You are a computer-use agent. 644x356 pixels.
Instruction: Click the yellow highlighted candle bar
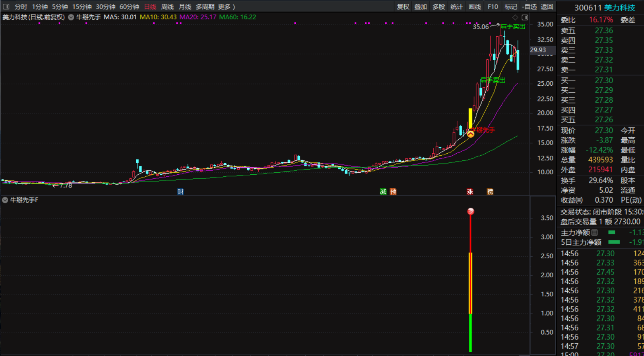click(x=470, y=118)
